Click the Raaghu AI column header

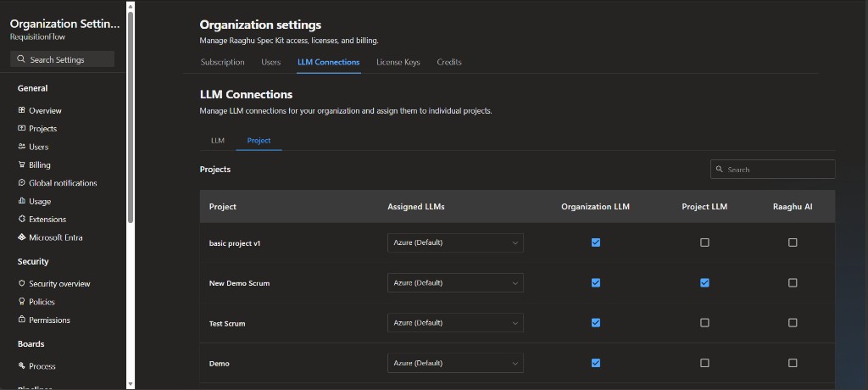click(x=793, y=207)
